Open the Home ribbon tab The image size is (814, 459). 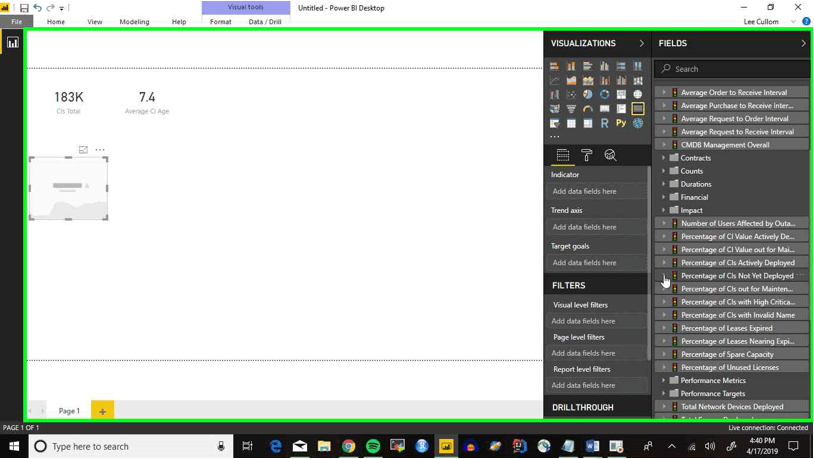point(56,22)
